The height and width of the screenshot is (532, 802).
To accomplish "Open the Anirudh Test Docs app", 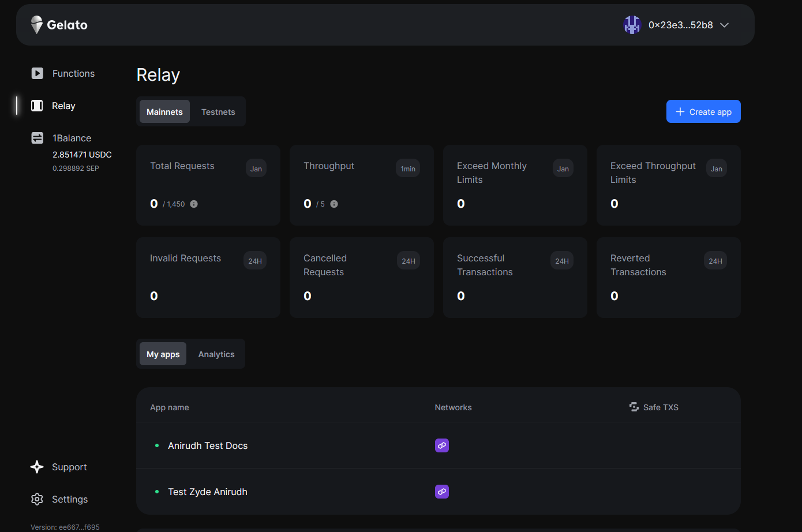I will [208, 445].
